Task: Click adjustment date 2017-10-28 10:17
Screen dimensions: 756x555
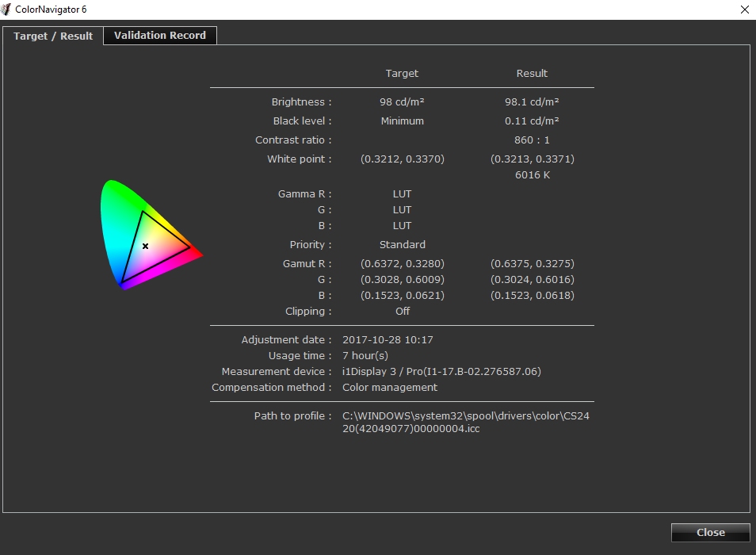Action: pos(388,339)
